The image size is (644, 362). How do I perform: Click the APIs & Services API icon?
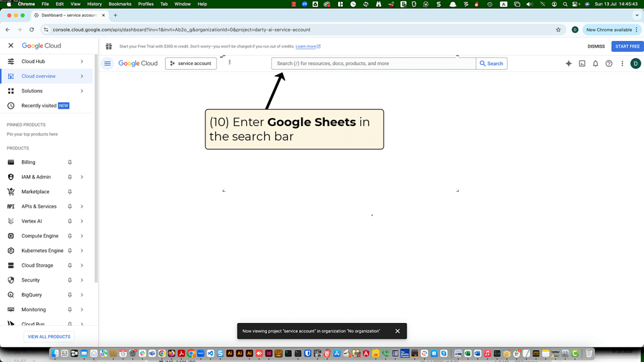pyautogui.click(x=11, y=206)
